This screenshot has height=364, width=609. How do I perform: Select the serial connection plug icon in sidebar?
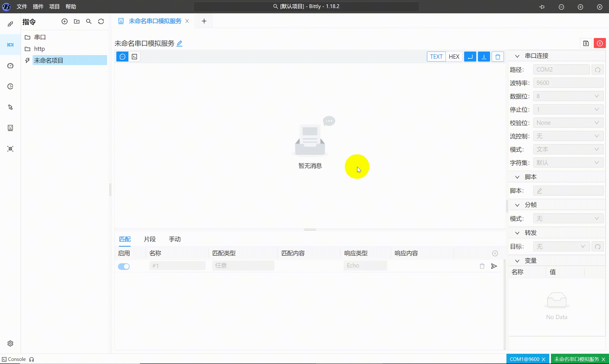[10, 24]
